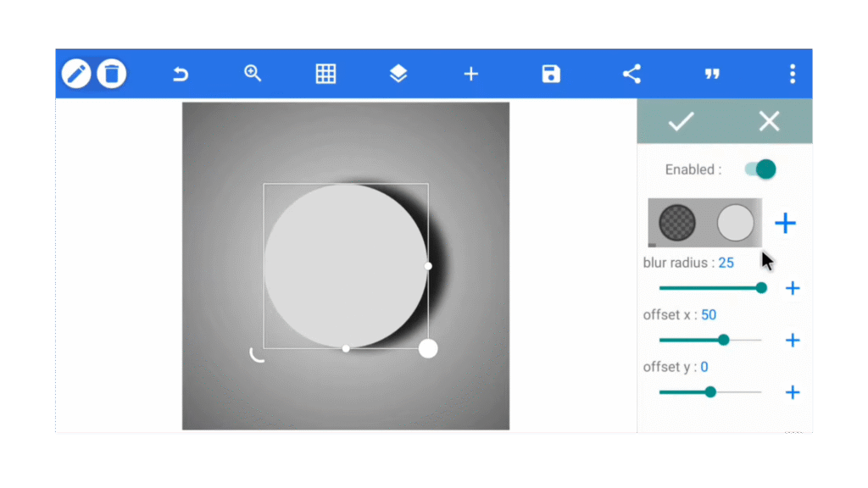
Task: Click the trash delete icon
Action: tap(111, 74)
